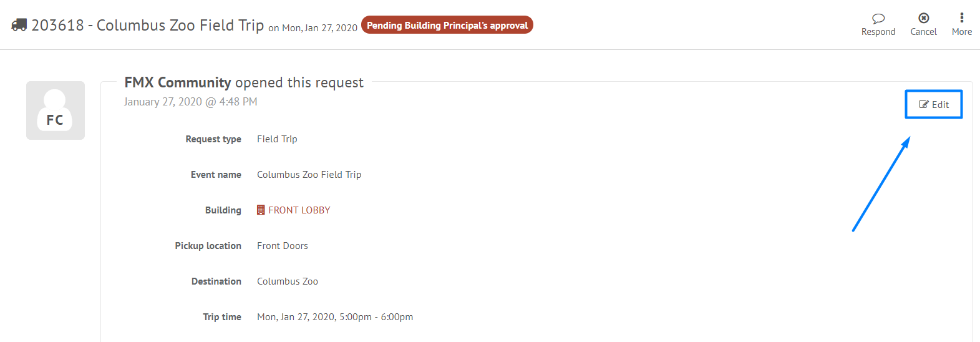Click the red building icon

tap(261, 210)
